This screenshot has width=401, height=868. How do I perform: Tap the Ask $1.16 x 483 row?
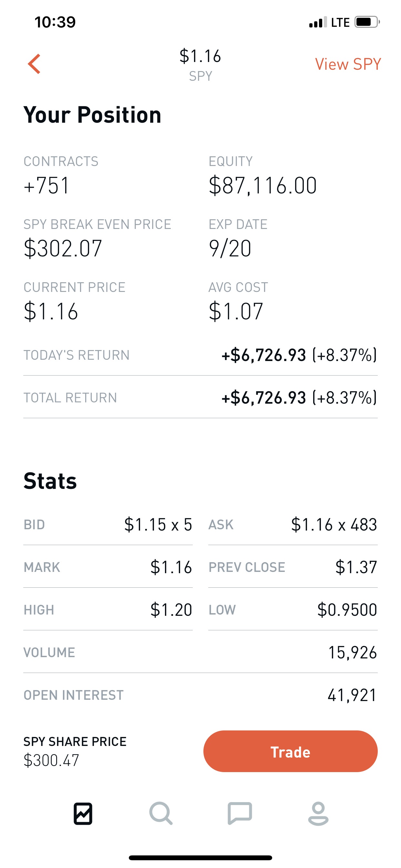(x=293, y=525)
